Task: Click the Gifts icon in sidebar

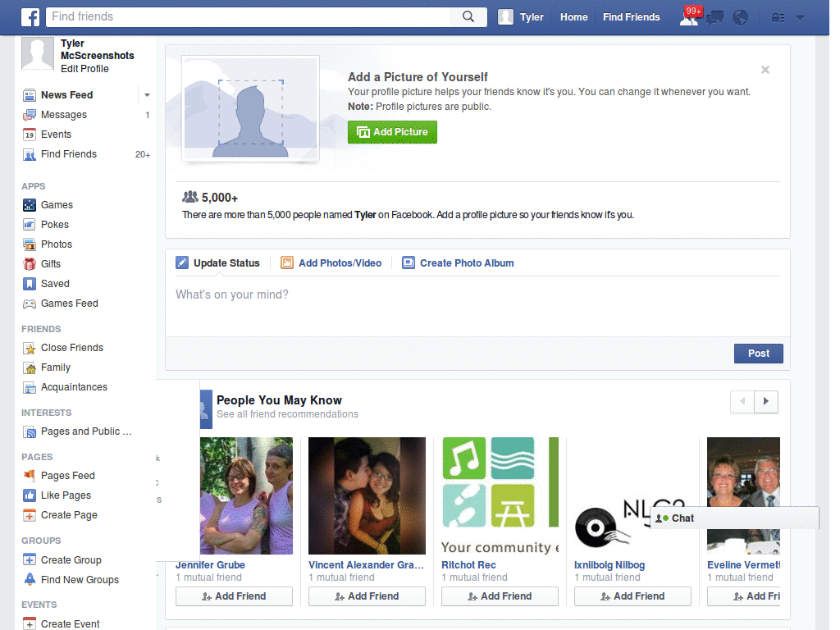Action: point(30,263)
